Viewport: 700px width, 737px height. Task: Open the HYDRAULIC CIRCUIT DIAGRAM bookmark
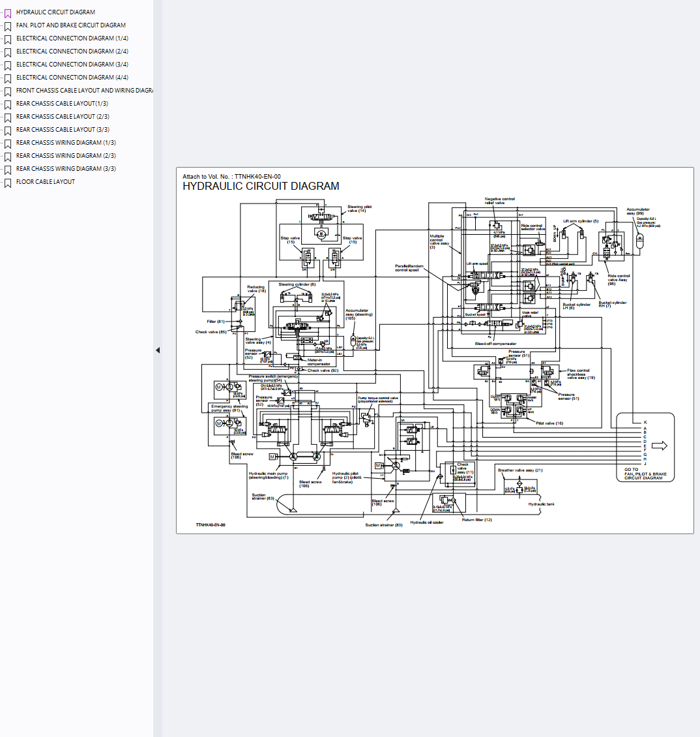(x=55, y=12)
